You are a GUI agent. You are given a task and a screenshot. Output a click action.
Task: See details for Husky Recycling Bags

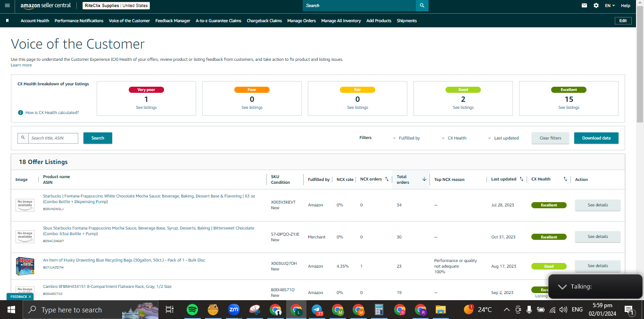tap(597, 266)
